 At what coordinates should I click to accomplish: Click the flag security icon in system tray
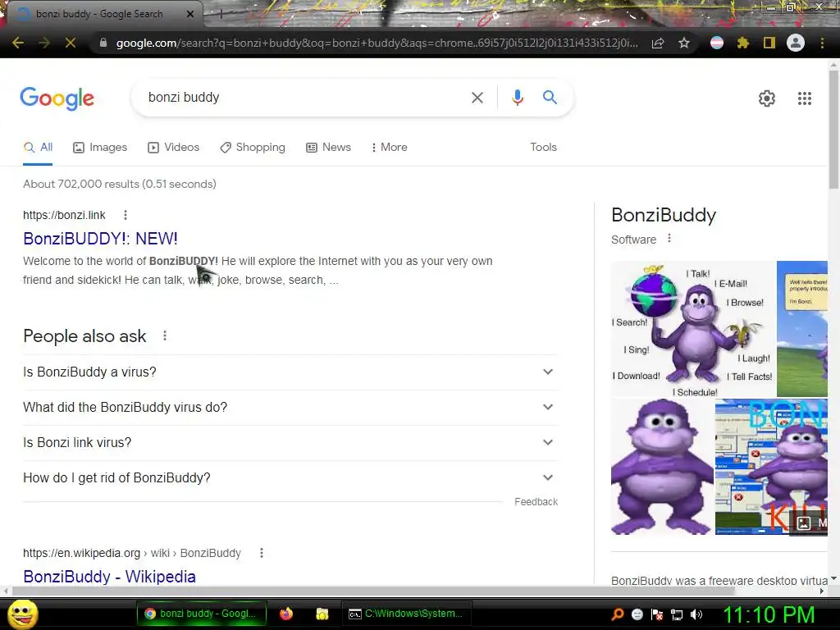pyautogui.click(x=657, y=614)
